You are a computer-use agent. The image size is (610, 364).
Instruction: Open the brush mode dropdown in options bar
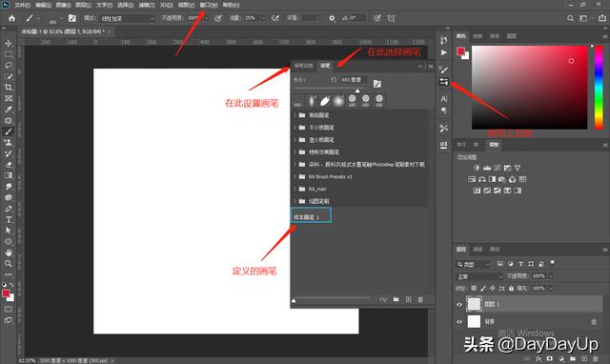tap(127, 18)
